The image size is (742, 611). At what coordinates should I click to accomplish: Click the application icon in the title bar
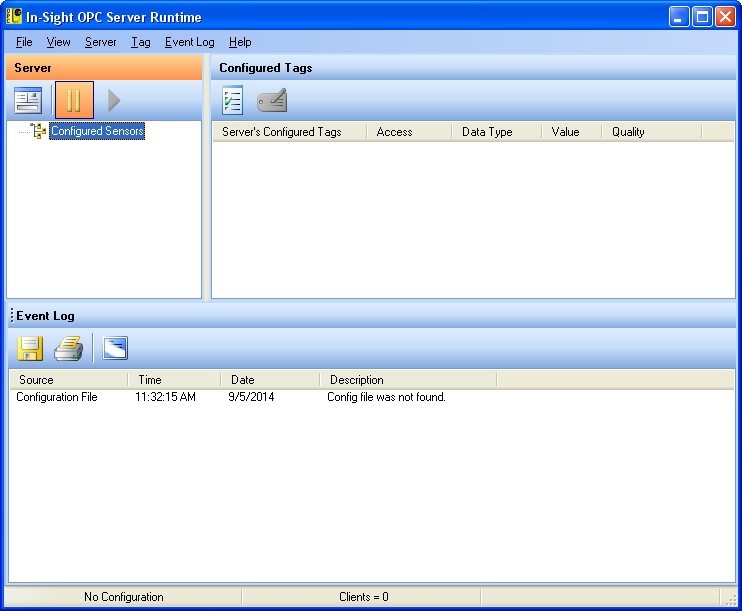pos(14,17)
